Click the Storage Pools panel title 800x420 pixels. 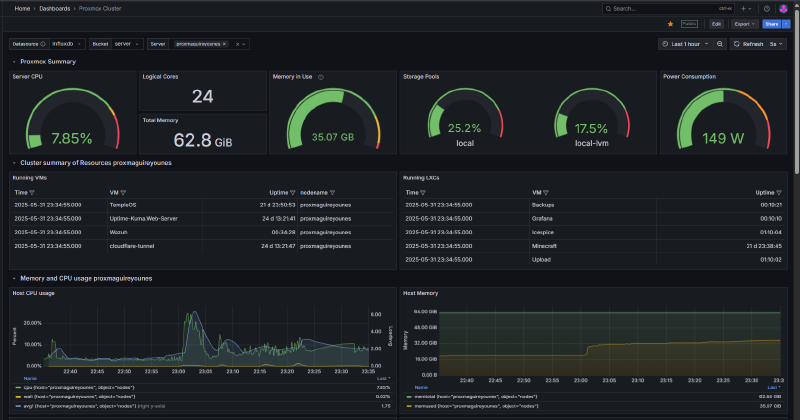(421, 77)
